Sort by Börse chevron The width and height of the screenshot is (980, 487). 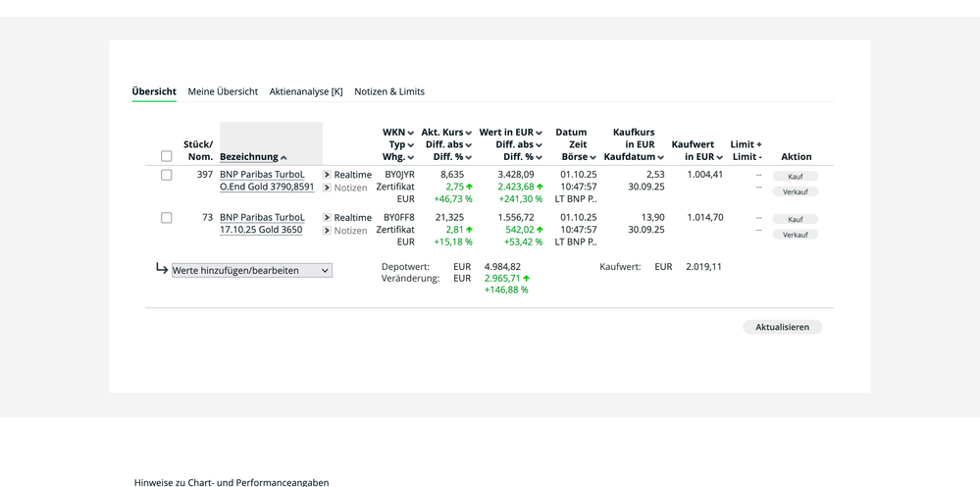[593, 157]
